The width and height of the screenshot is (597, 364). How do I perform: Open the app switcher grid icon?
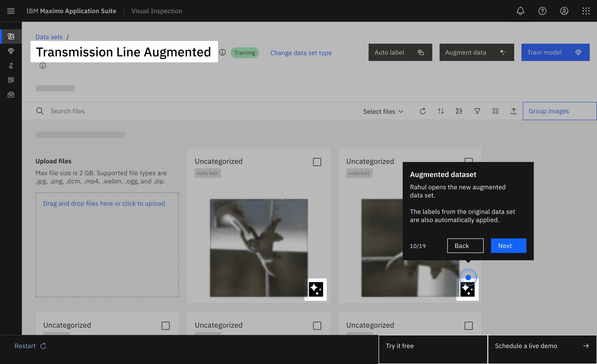coord(586,11)
